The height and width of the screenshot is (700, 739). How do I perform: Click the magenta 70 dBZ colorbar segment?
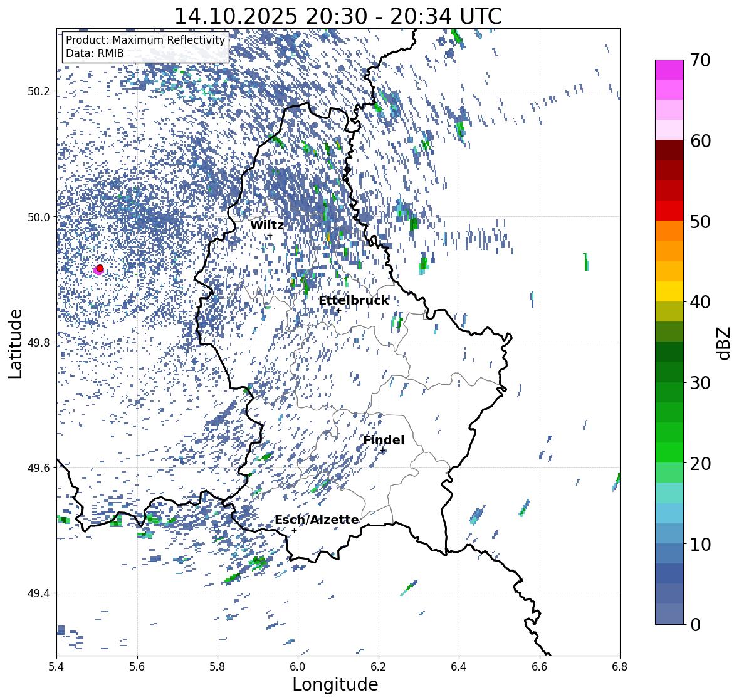click(669, 70)
